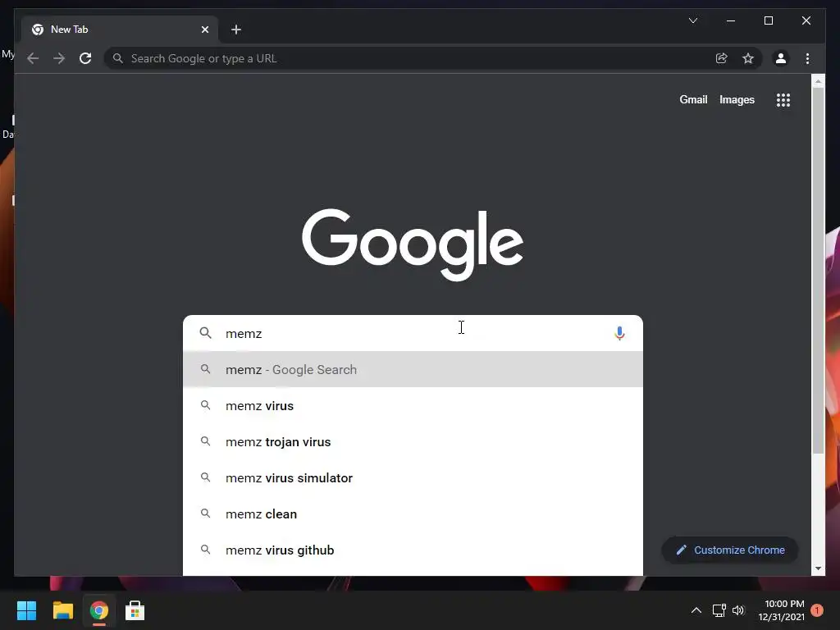Click the browser back arrow

coord(33,58)
